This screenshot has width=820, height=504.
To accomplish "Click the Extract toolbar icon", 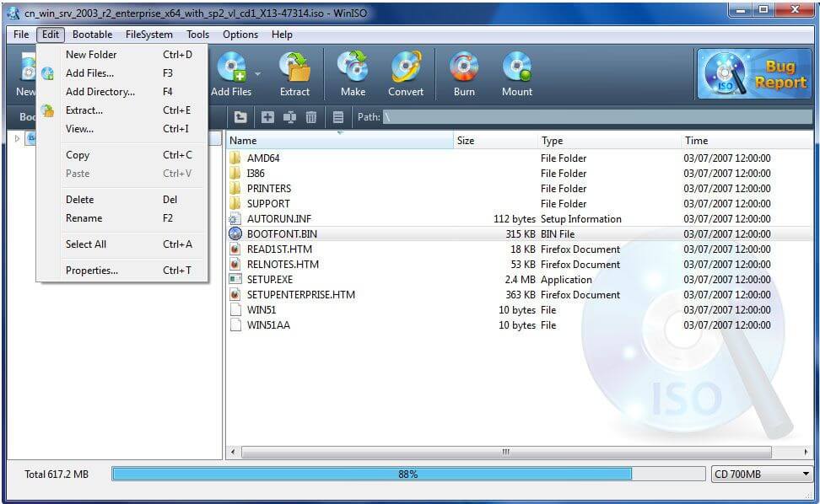I will pyautogui.click(x=295, y=67).
